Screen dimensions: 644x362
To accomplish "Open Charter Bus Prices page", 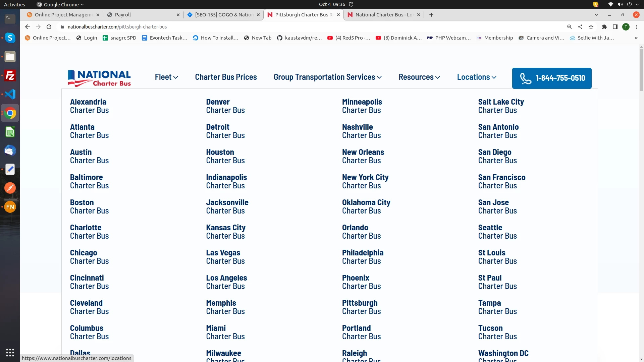I will [x=226, y=77].
